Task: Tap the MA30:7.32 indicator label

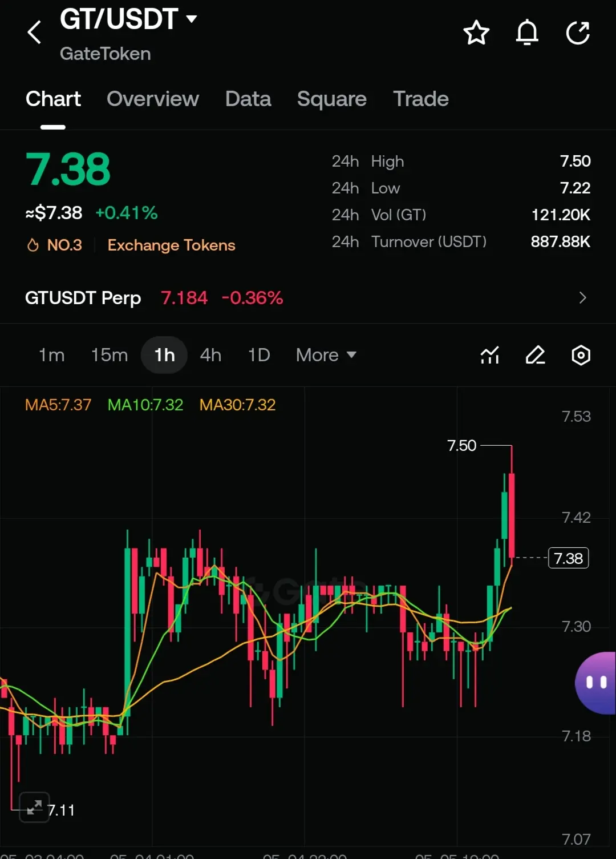Action: [x=237, y=405]
